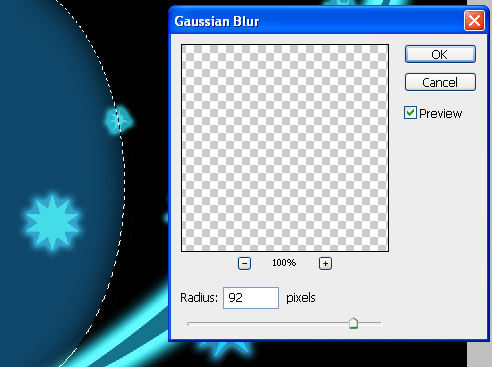
Task: Click the Gaussian Blur title bar
Action: click(317, 21)
